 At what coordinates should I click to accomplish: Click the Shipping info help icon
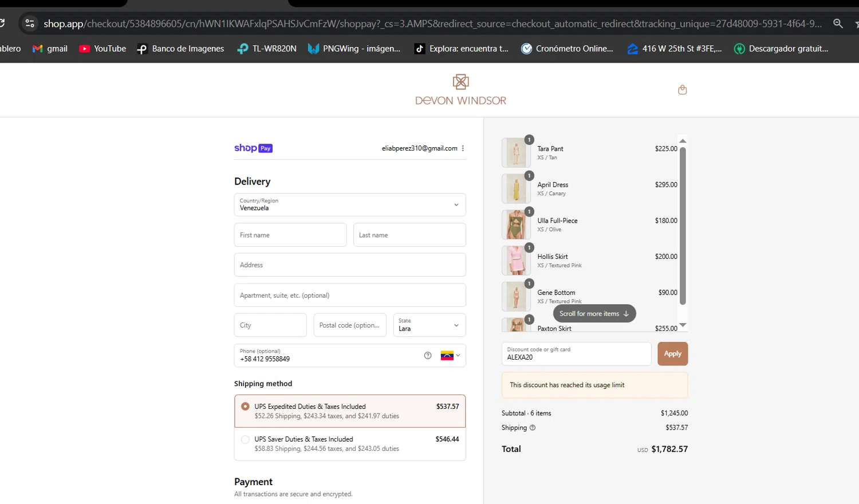pyautogui.click(x=533, y=428)
